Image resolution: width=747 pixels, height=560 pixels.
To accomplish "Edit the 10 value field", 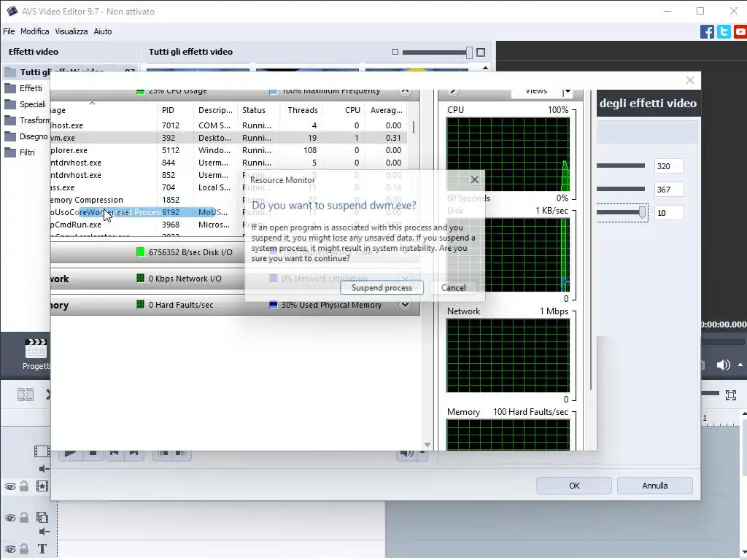I will (x=669, y=213).
